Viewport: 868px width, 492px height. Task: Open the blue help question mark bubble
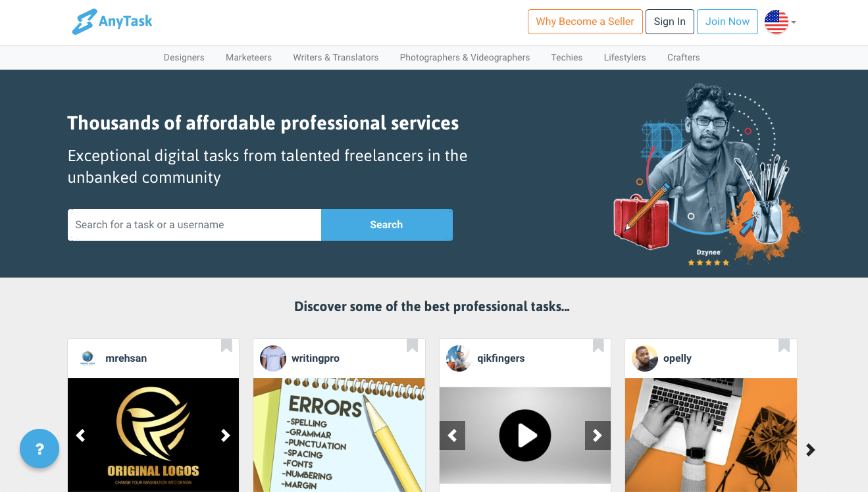39,449
